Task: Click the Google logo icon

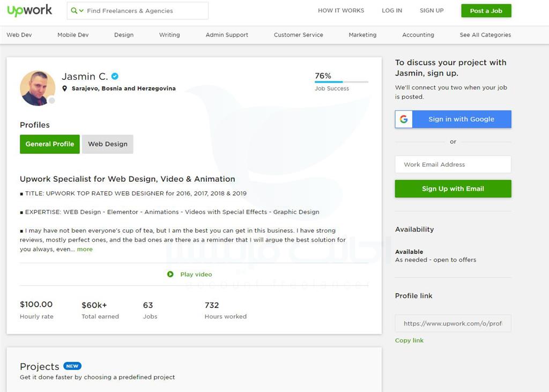Action: click(x=404, y=119)
